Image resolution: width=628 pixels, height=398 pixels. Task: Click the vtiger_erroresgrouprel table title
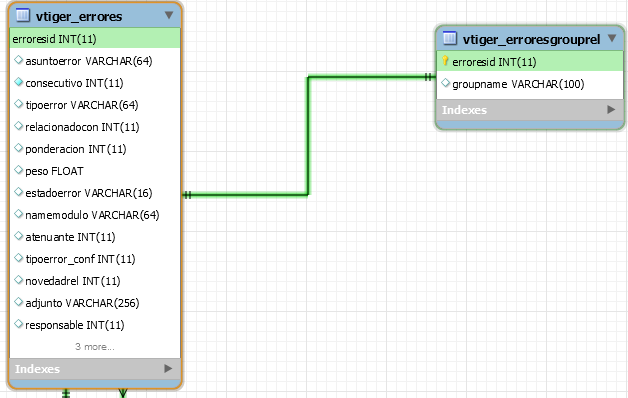tap(531, 39)
